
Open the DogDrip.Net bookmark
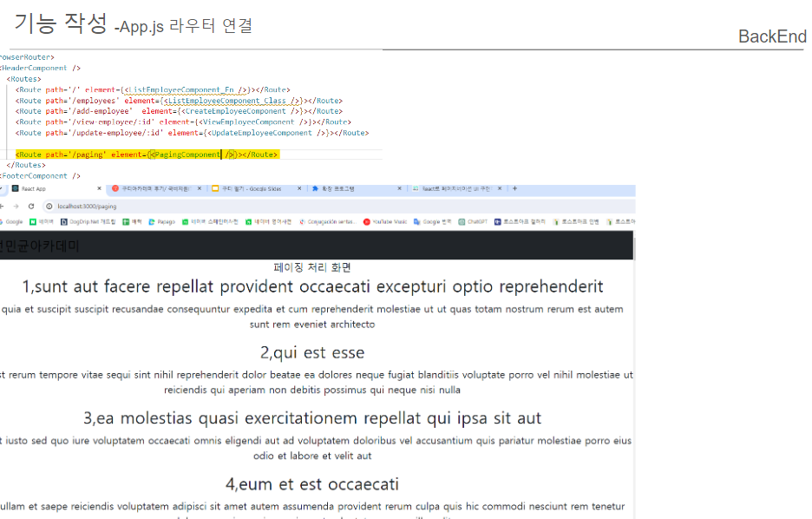(x=88, y=221)
